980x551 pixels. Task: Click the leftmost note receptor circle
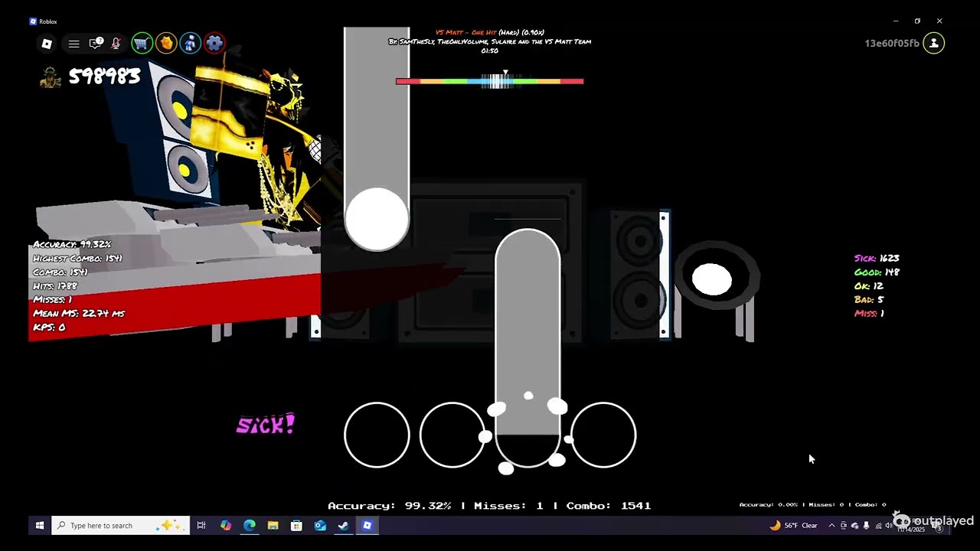tap(377, 435)
